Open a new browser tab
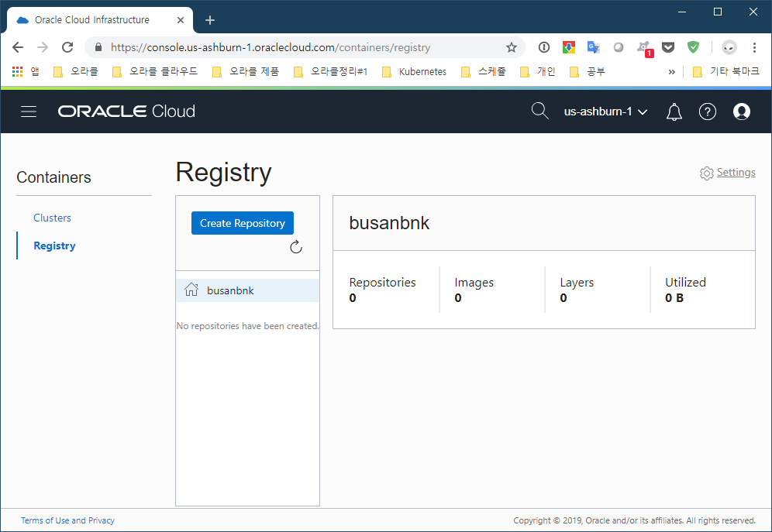Viewport: 772px width, 532px height. click(x=209, y=20)
